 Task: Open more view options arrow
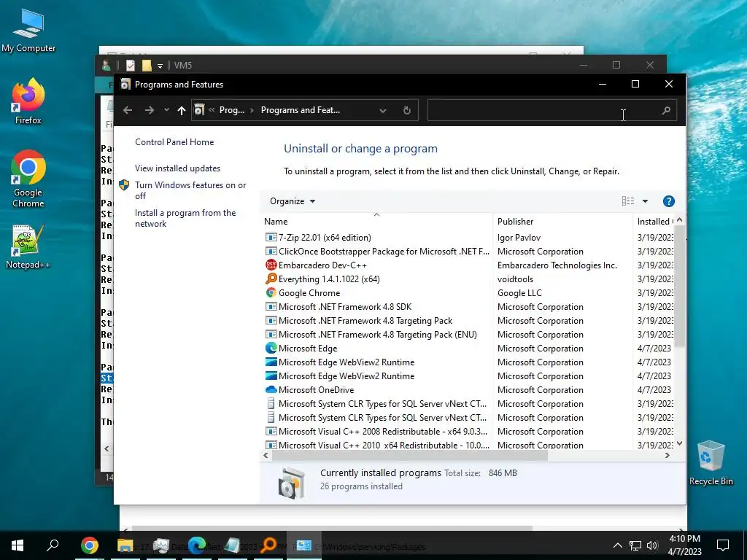coord(645,201)
